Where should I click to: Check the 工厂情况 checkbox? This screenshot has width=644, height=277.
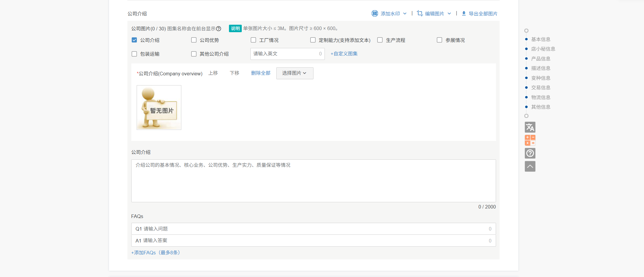(253, 40)
